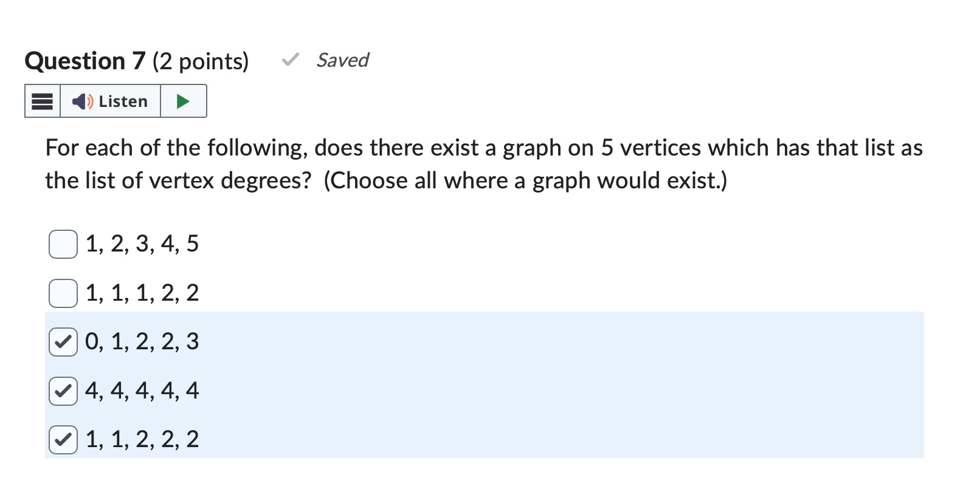Select the answer label 1, 1, 1, 2, 2
The width and height of the screenshot is (980, 486).
tap(142, 293)
